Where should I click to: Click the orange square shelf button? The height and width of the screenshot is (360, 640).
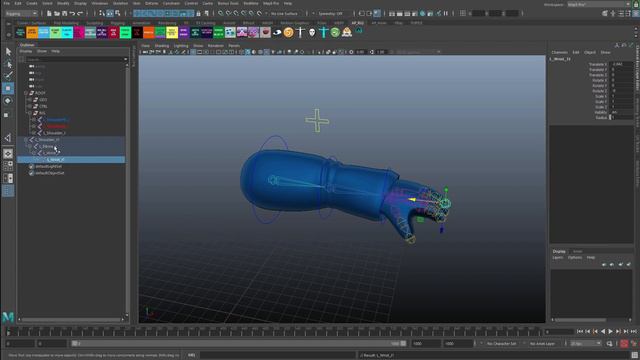32,32
